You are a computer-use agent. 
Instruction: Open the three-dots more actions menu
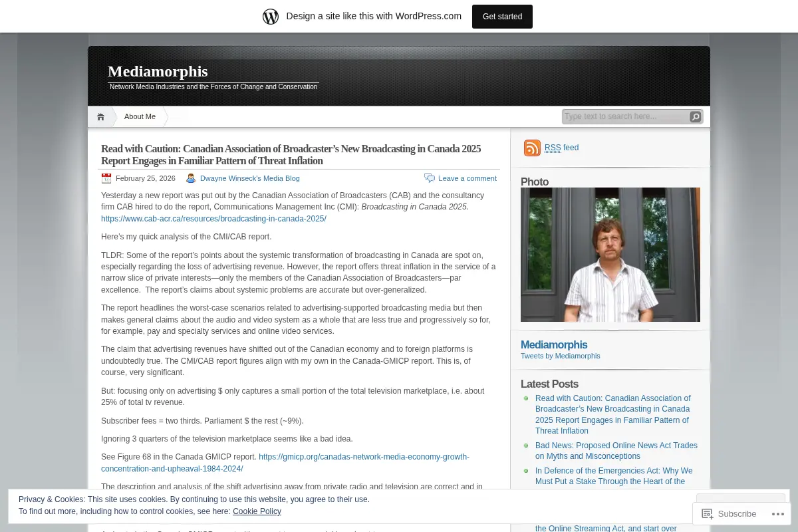click(777, 513)
